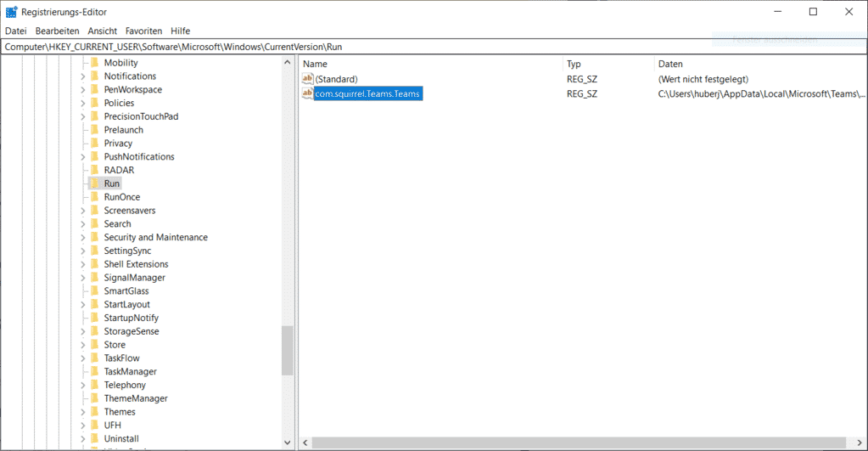Expand the Uninstall key
The height and width of the screenshot is (451, 868).
tap(83, 439)
